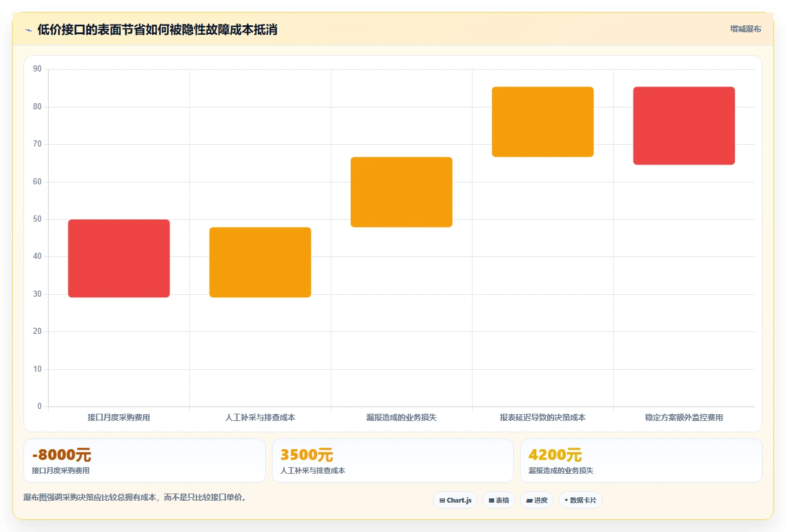Open the -8000元 data card
This screenshot has width=786, height=532.
pyautogui.click(x=145, y=461)
